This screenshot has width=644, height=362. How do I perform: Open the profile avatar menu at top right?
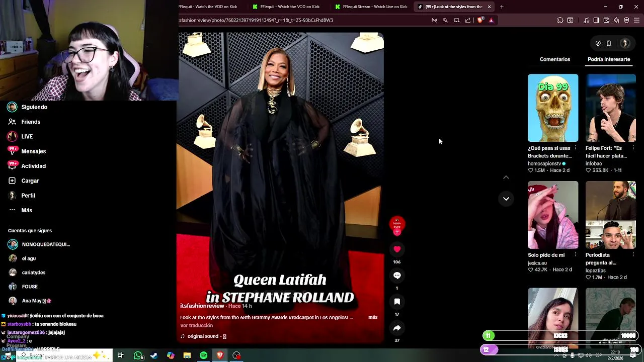click(x=625, y=43)
